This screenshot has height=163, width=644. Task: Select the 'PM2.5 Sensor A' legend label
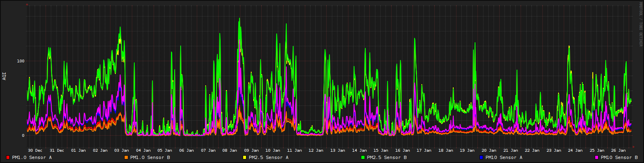coord(269,157)
